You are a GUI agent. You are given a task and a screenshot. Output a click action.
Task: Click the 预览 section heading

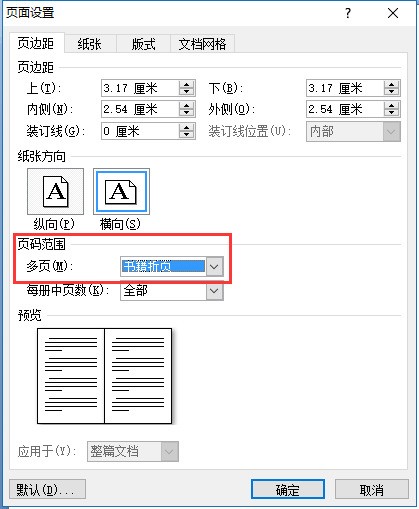[30, 315]
